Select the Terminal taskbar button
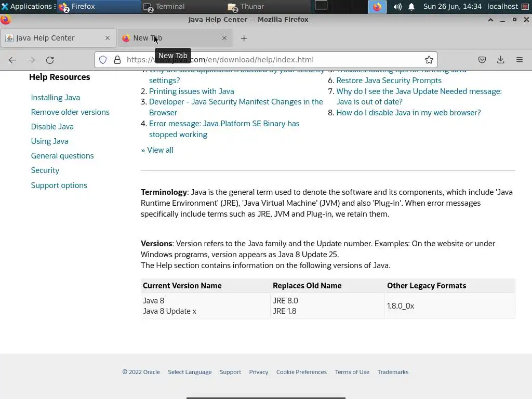Viewport: 532px width, 399px height. coord(183,6)
